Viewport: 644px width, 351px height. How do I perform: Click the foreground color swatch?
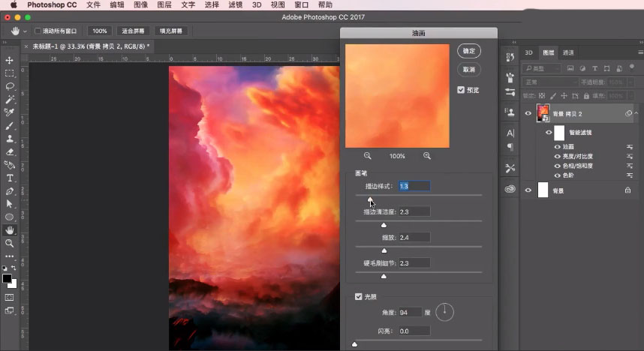coord(7,278)
